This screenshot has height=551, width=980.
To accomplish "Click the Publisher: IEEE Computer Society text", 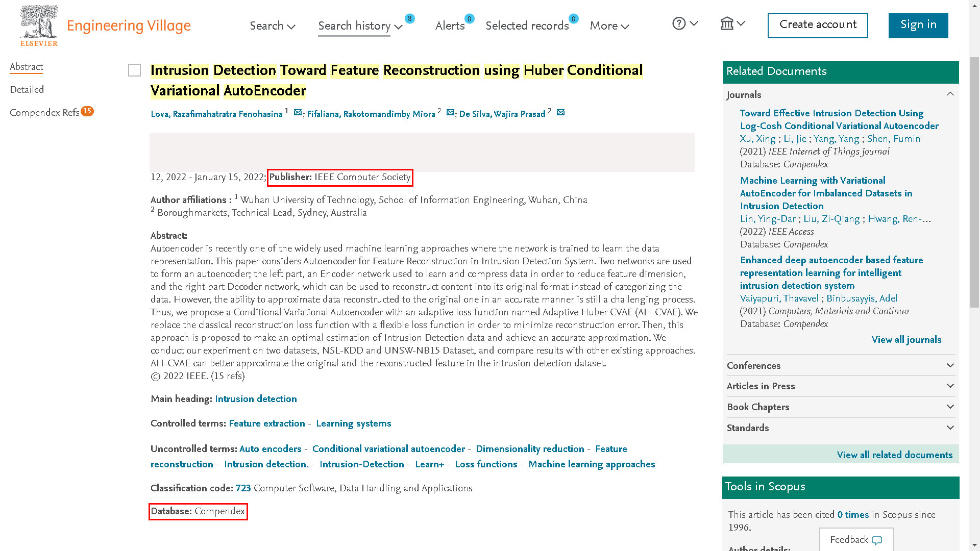I will click(x=340, y=177).
